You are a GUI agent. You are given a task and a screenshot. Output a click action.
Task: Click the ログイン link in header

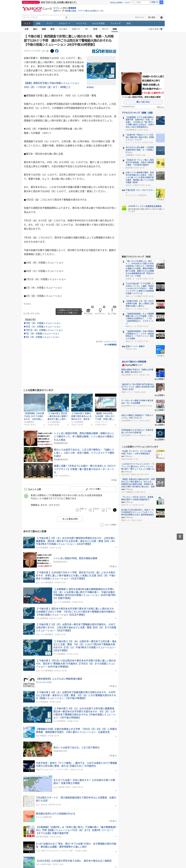[x=57, y=11]
